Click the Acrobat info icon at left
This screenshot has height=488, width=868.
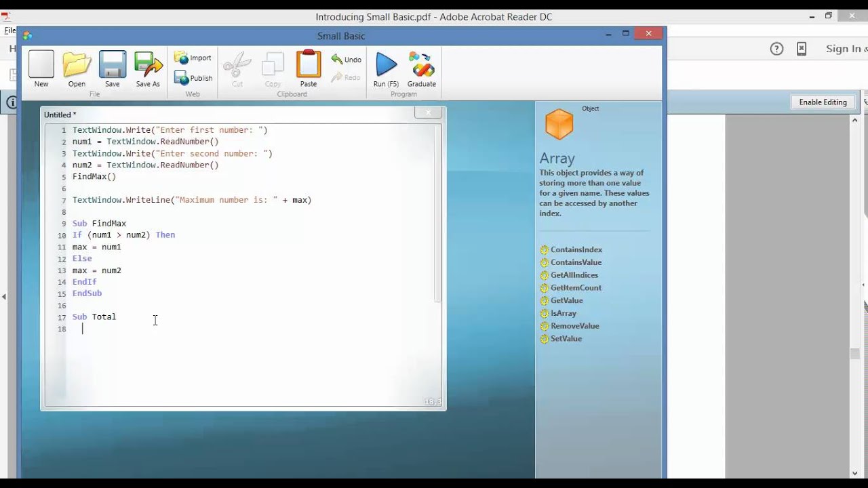point(12,102)
